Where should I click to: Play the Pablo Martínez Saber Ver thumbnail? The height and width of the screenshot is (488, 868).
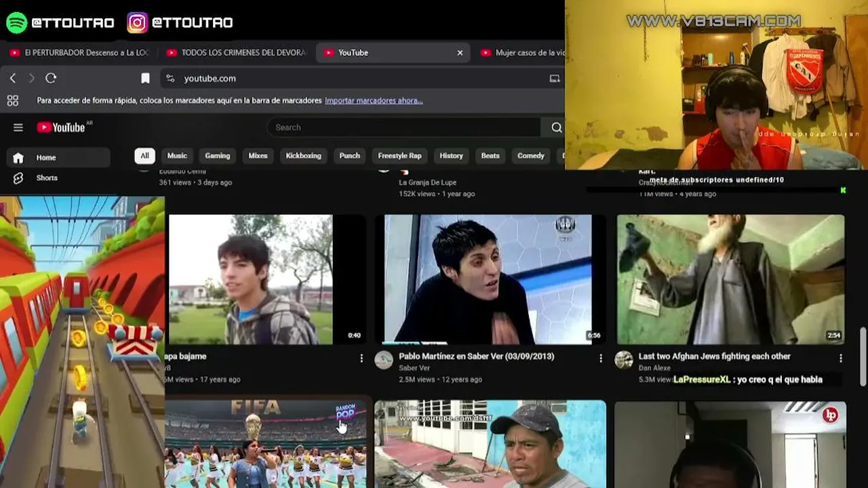[489, 279]
